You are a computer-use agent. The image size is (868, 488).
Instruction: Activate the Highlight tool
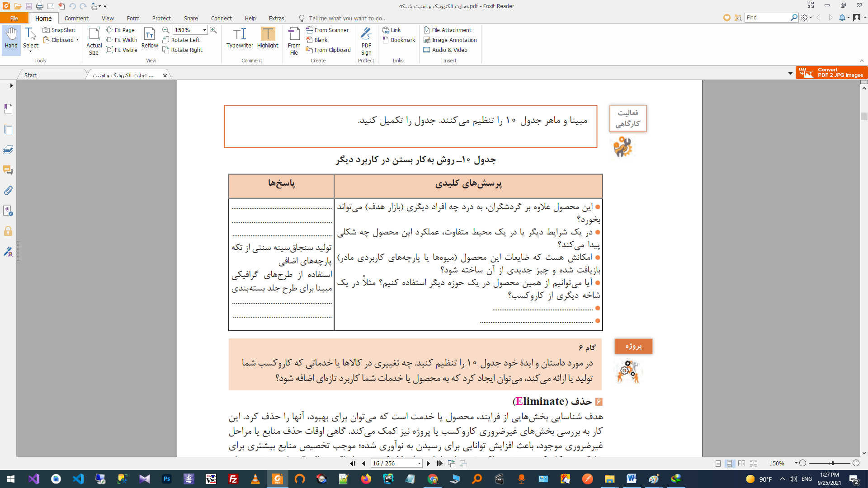tap(268, 38)
